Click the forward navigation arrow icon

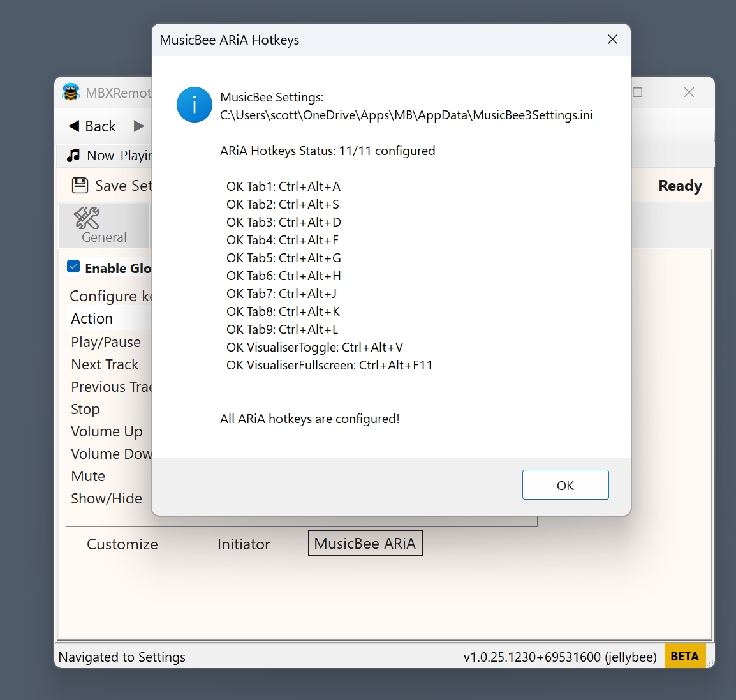pyautogui.click(x=140, y=126)
